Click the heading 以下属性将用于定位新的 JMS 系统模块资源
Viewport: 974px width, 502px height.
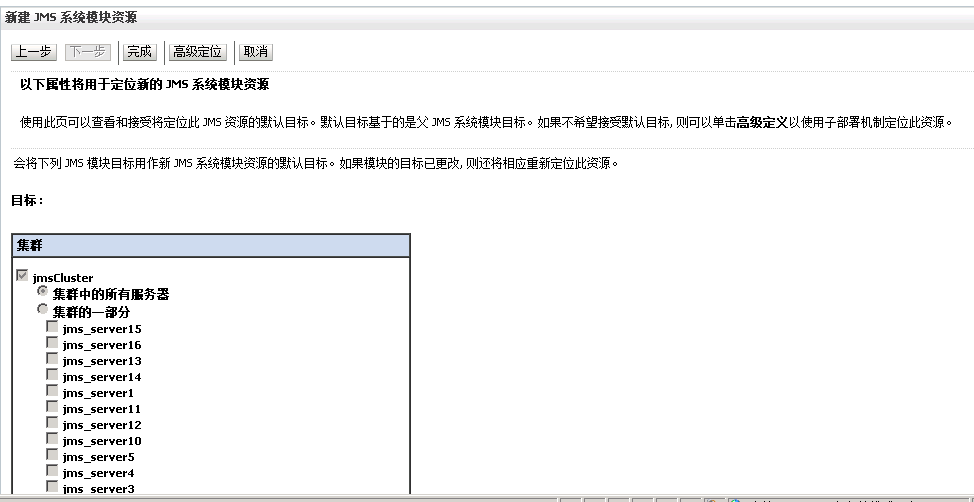coord(145,85)
